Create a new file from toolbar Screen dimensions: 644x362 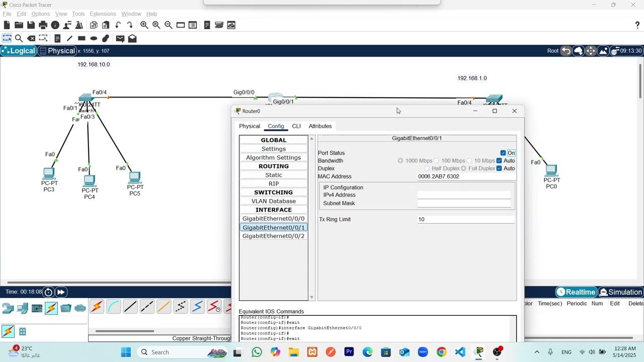pyautogui.click(x=7, y=25)
